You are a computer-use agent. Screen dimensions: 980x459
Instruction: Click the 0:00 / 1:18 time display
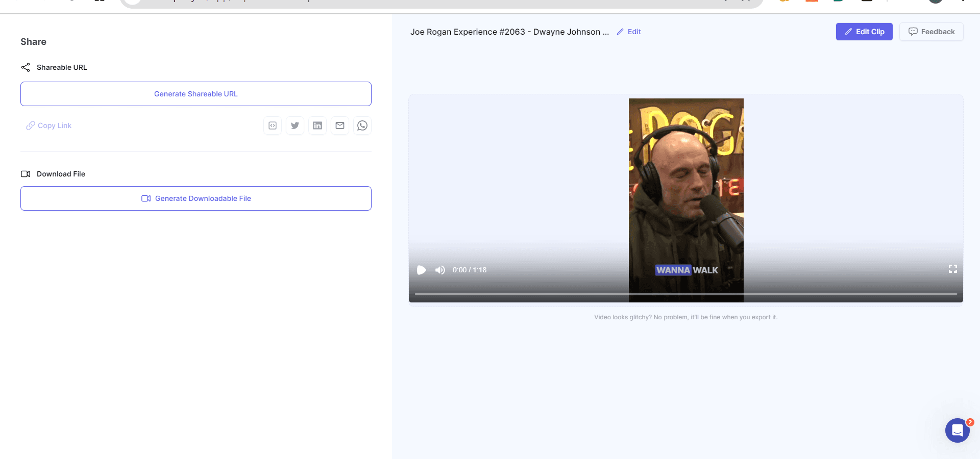(x=469, y=270)
